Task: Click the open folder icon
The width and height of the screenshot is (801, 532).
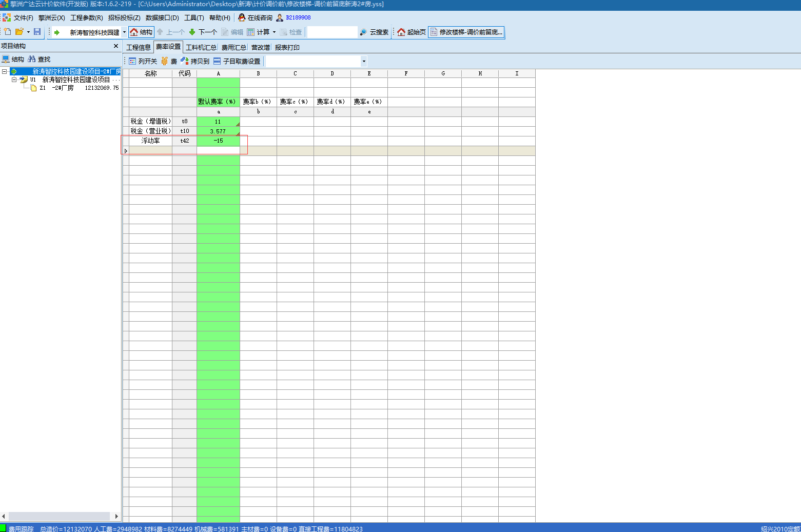Action: (19, 32)
